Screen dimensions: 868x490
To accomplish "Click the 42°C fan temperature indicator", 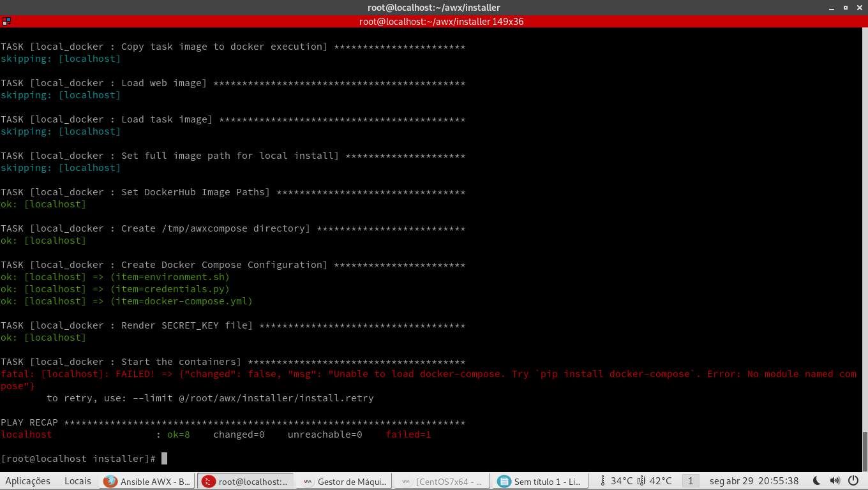I will 654,481.
